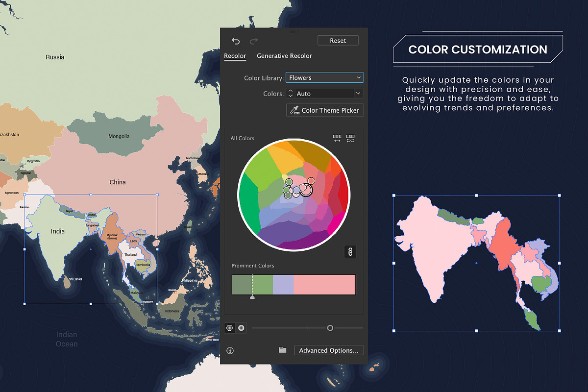
Task: Show brightness and hue on the wheel
Action: (x=241, y=328)
